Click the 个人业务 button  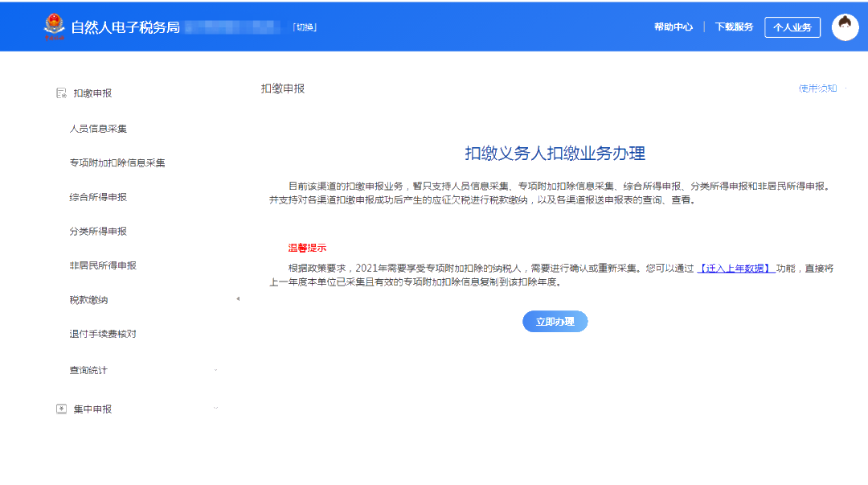[x=792, y=27]
